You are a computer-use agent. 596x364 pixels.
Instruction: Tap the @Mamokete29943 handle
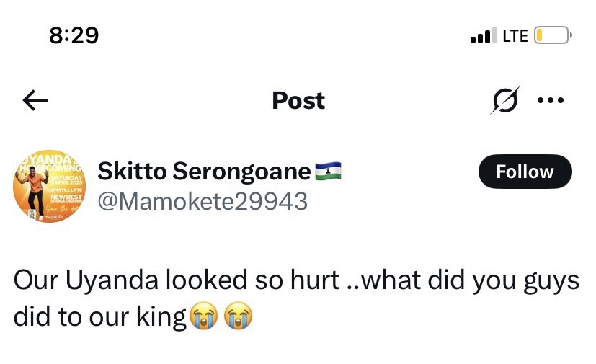coord(203,200)
